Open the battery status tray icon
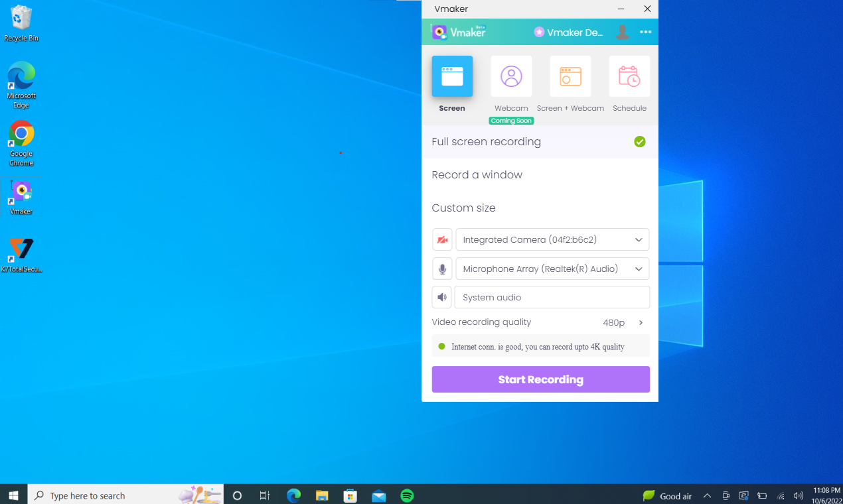The height and width of the screenshot is (504, 843). pyautogui.click(x=763, y=496)
